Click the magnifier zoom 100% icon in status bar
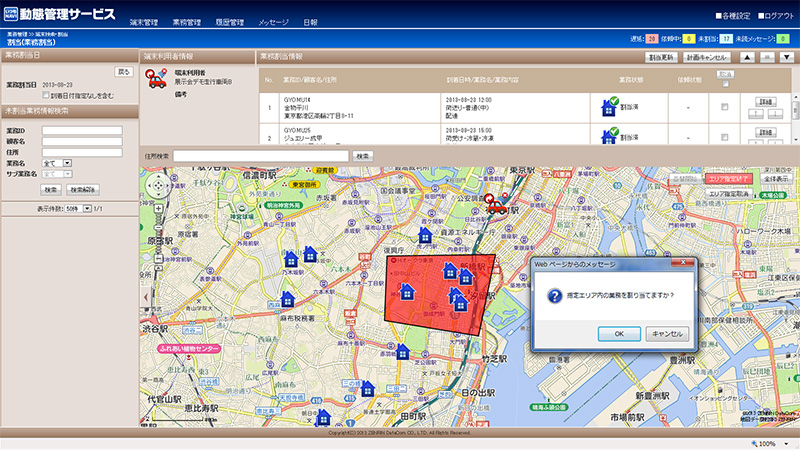Viewport: 800px width, 450px height. [754, 444]
